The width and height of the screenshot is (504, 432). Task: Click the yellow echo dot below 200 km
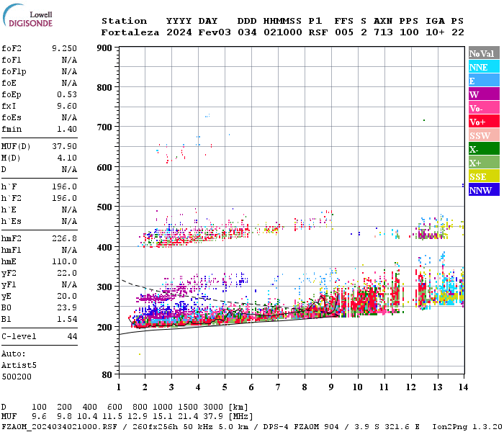click(140, 354)
